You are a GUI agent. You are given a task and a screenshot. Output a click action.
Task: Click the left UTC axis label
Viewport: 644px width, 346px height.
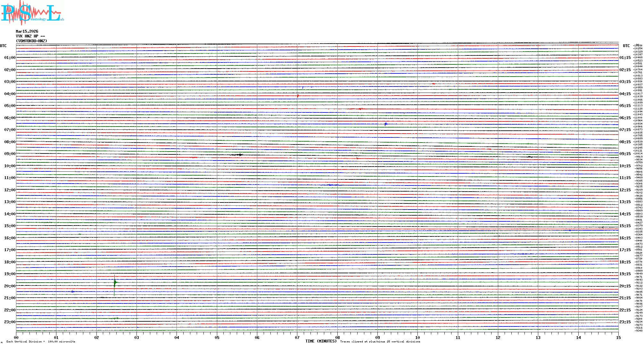3,46
